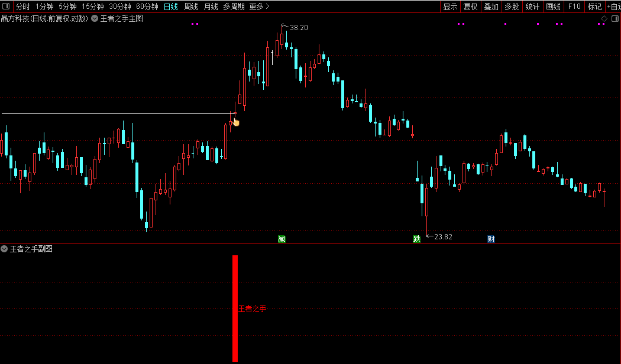Select the 15分钟 period
The image size is (621, 364).
click(x=93, y=6)
